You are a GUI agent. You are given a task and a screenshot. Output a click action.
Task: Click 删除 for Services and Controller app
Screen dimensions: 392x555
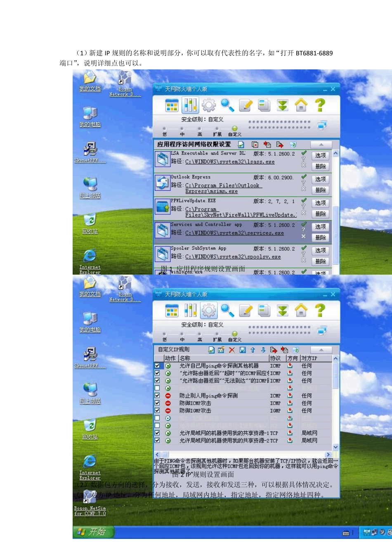[321, 238]
